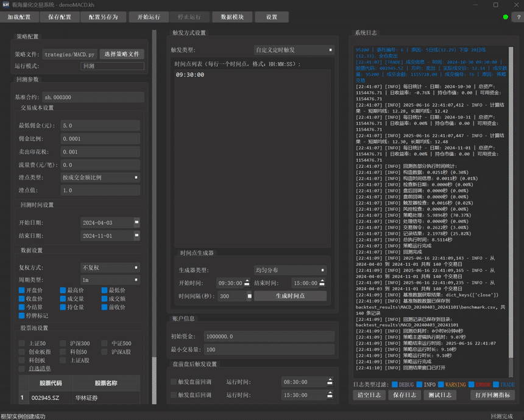Open the 周期类型 dropdown showing 1m
Image resolution: width=524 pixels, height=420 pixels.
110,280
